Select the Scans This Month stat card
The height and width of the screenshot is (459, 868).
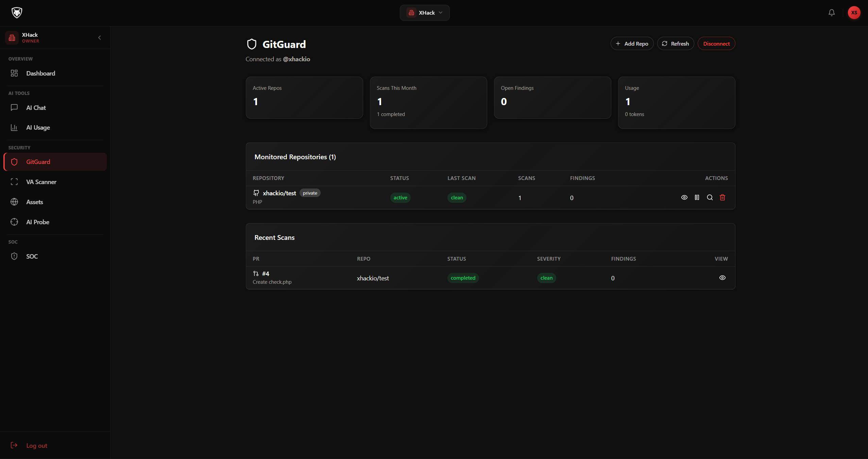point(428,103)
